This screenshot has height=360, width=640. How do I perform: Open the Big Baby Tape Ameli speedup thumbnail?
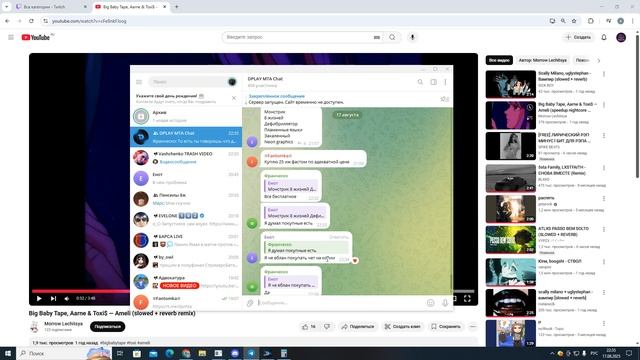pos(511,115)
